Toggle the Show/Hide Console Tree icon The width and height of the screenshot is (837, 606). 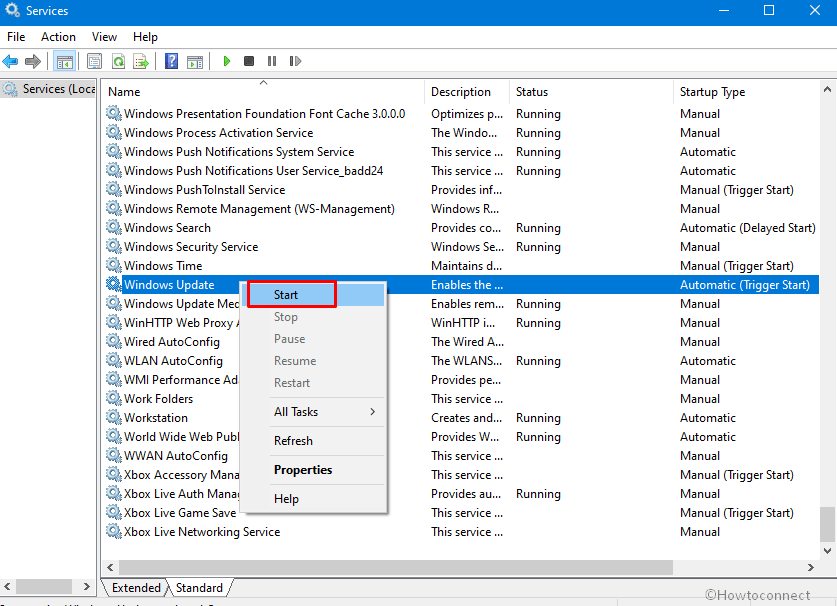[x=65, y=61]
